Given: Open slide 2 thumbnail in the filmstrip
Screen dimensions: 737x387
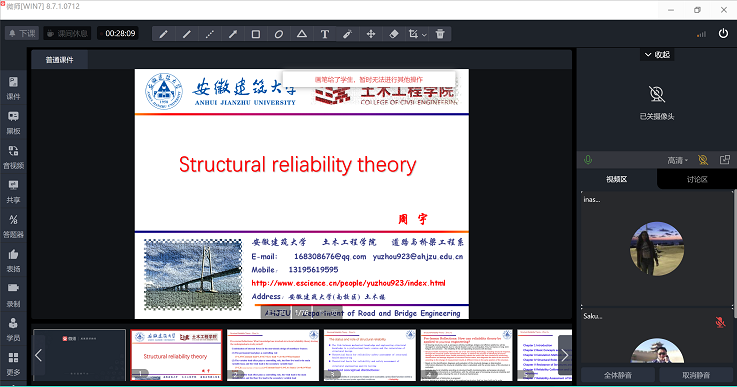Looking at the screenshot, I should pos(273,355).
